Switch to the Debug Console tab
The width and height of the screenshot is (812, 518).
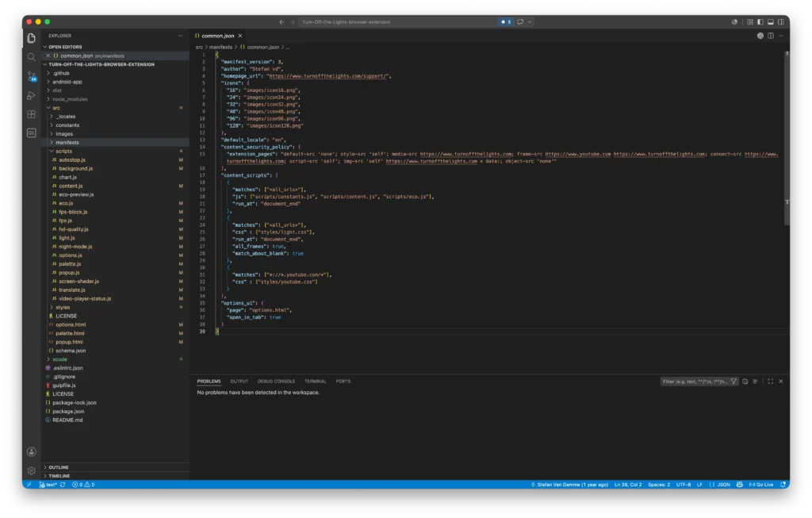coord(276,382)
